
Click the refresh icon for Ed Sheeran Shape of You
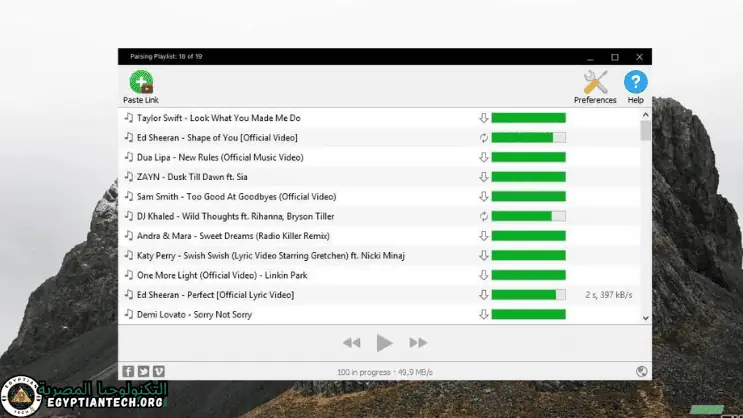(x=483, y=137)
